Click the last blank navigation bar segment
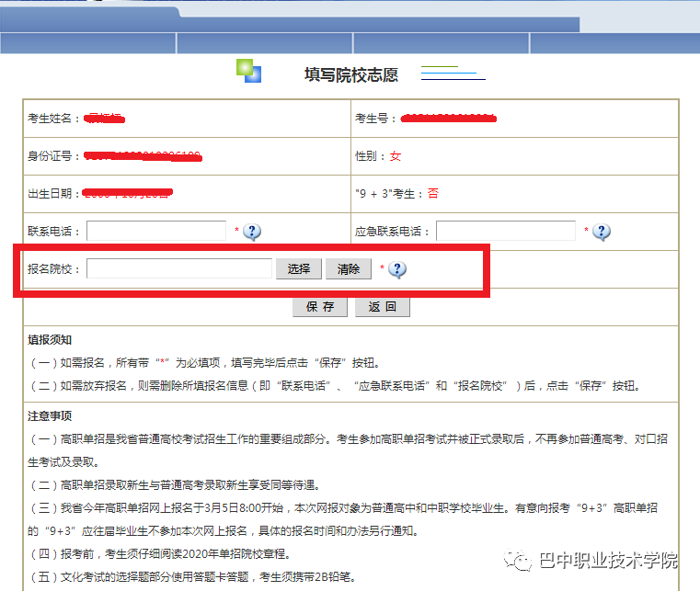 (x=614, y=43)
